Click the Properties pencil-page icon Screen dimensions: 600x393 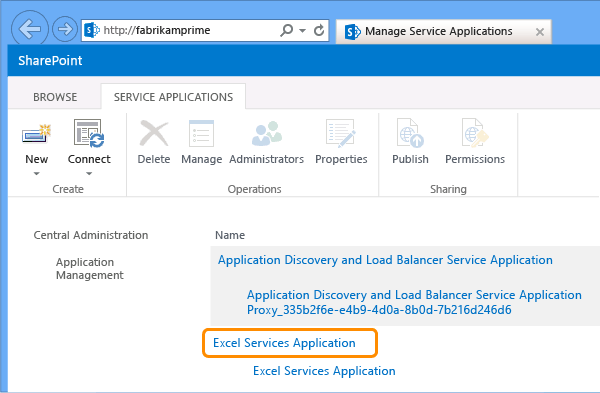coord(341,134)
